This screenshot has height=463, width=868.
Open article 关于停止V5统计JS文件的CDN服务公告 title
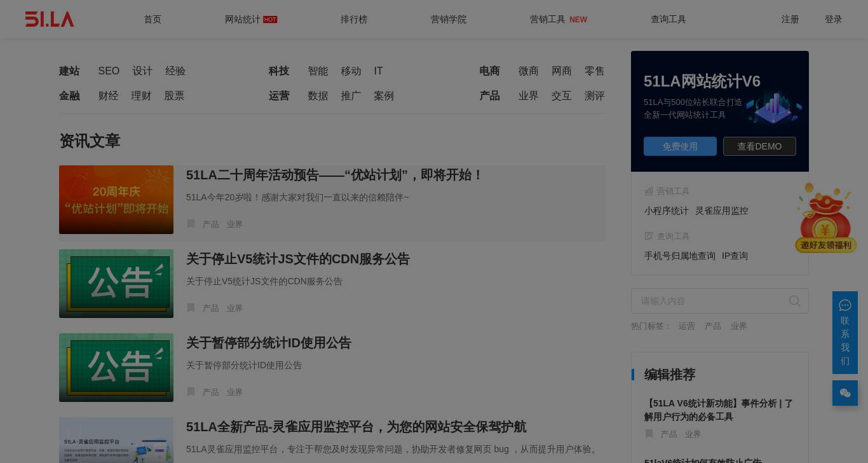298,259
